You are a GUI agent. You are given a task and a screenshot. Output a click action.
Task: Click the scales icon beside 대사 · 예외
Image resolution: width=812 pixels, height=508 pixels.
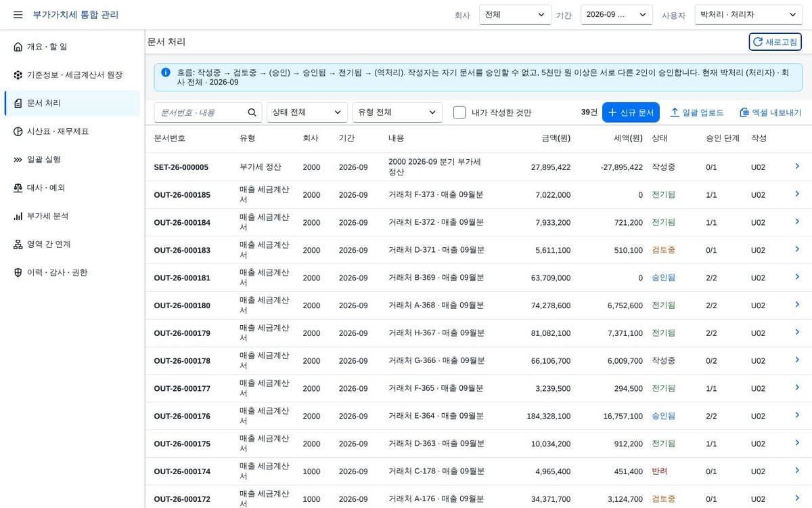click(18, 188)
